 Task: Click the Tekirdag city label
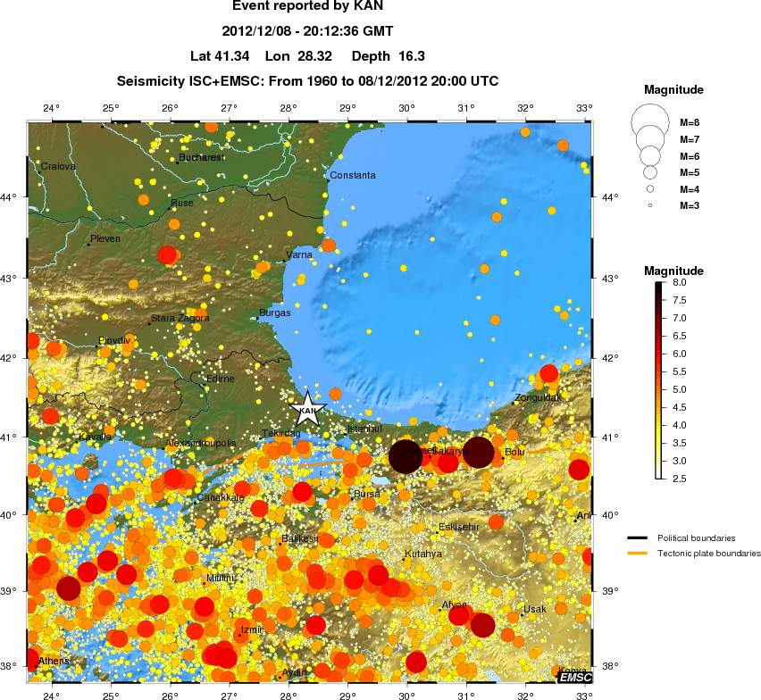281,433
